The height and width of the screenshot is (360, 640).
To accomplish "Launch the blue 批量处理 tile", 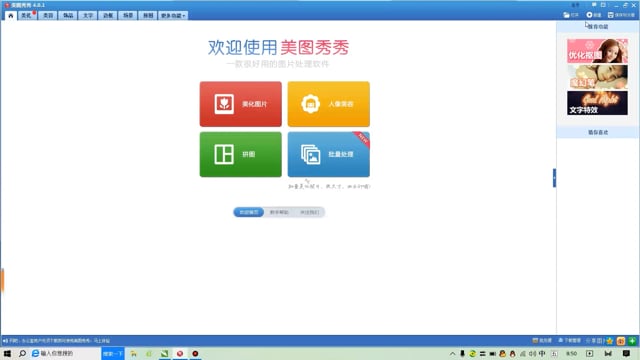I will click(329, 154).
